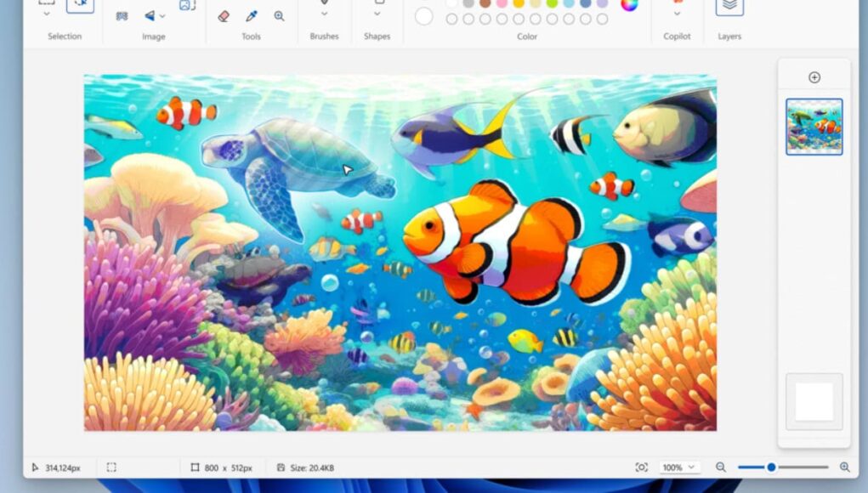Open the Layers panel button
868x493 pixels.
tap(729, 7)
